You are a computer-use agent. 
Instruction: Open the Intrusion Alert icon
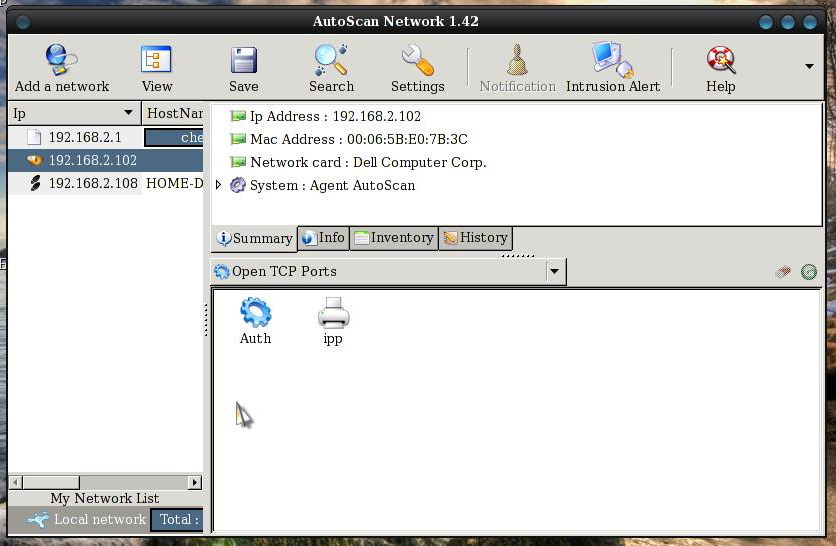tap(612, 60)
